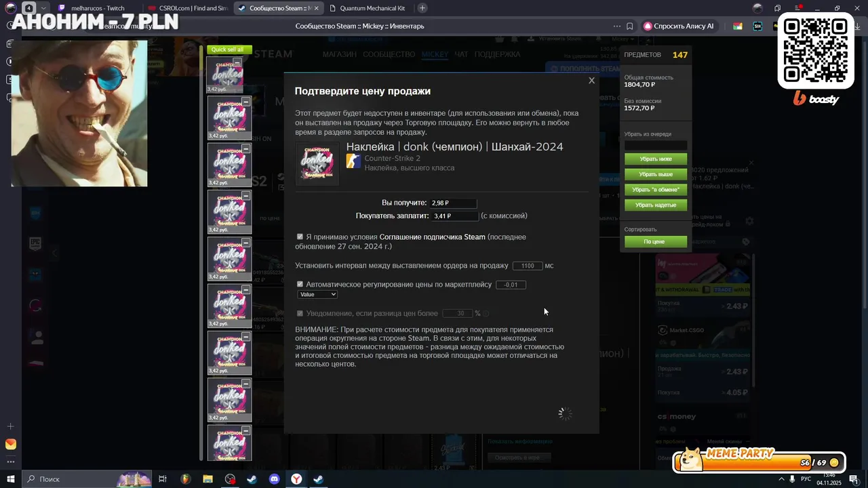
Task: Open the Windows notification center icon
Action: (x=853, y=479)
